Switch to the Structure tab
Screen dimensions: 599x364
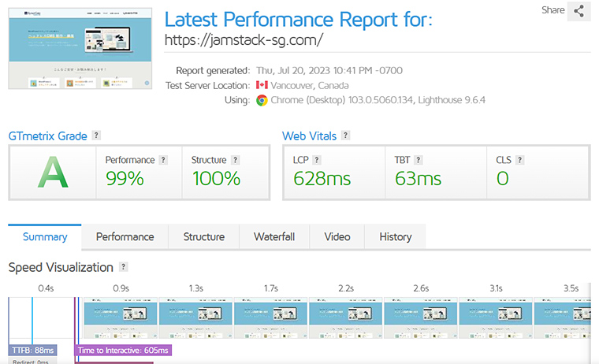(204, 237)
